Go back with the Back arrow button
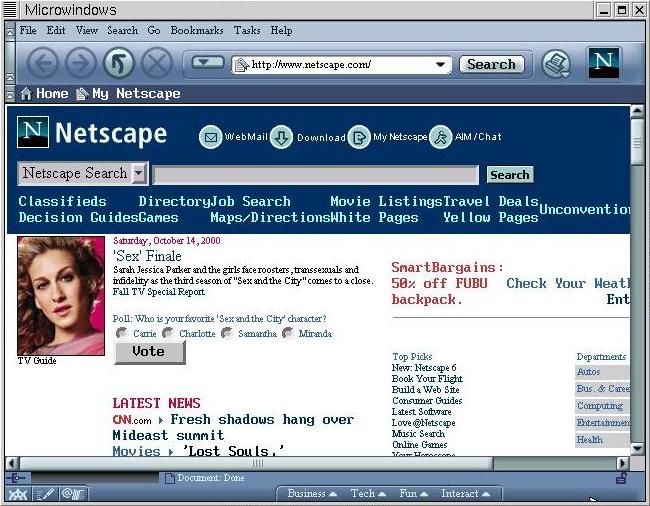The image size is (650, 506). point(42,63)
